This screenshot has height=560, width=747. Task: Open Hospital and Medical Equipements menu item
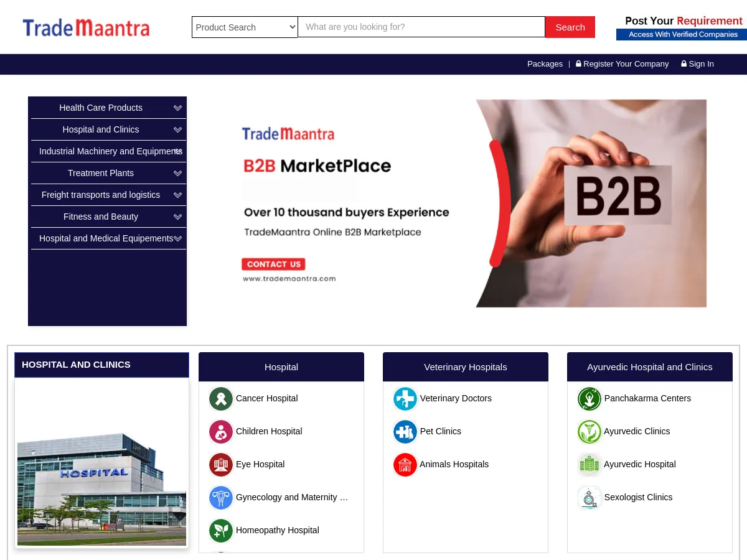106,238
